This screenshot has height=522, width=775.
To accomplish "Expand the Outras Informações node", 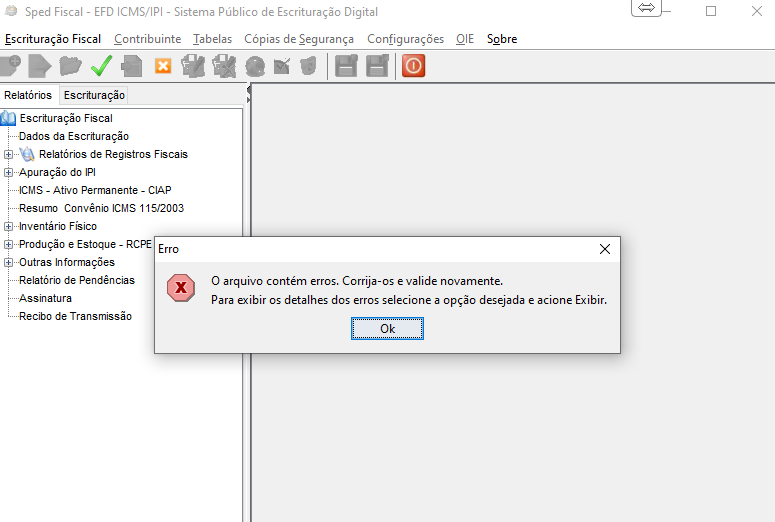I will click(9, 262).
